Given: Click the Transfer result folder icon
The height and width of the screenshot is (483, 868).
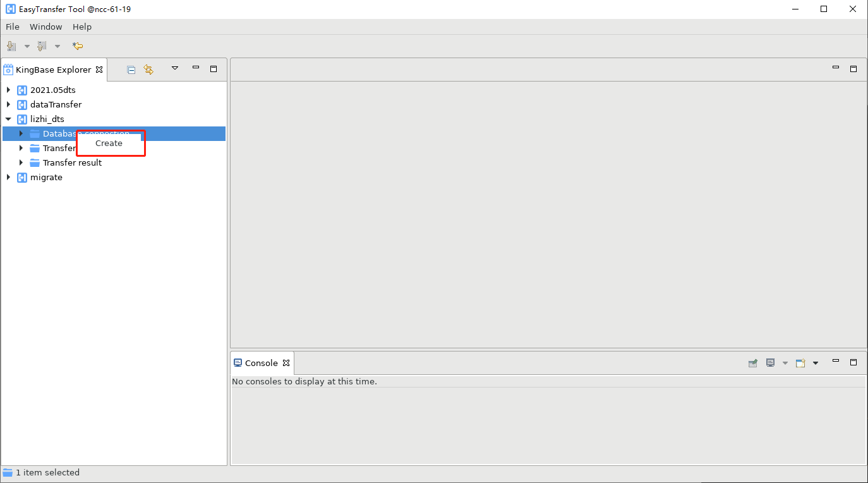Looking at the screenshot, I should (x=35, y=162).
